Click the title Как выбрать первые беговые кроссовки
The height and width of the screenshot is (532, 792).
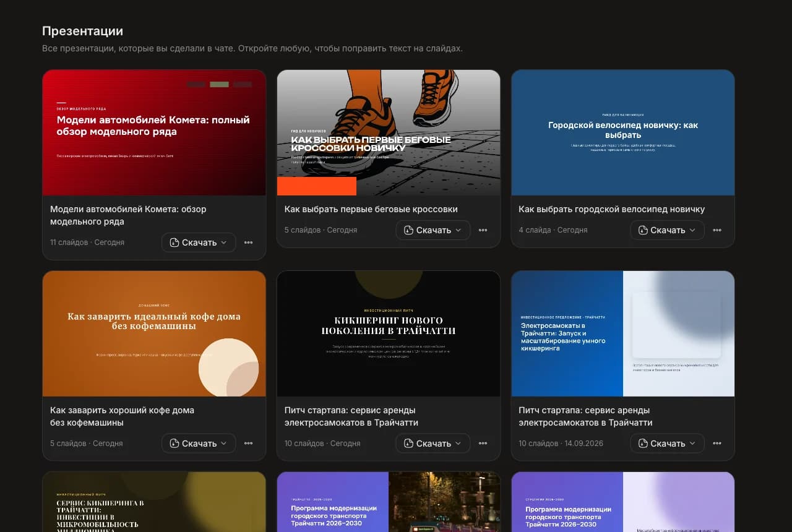coord(371,209)
